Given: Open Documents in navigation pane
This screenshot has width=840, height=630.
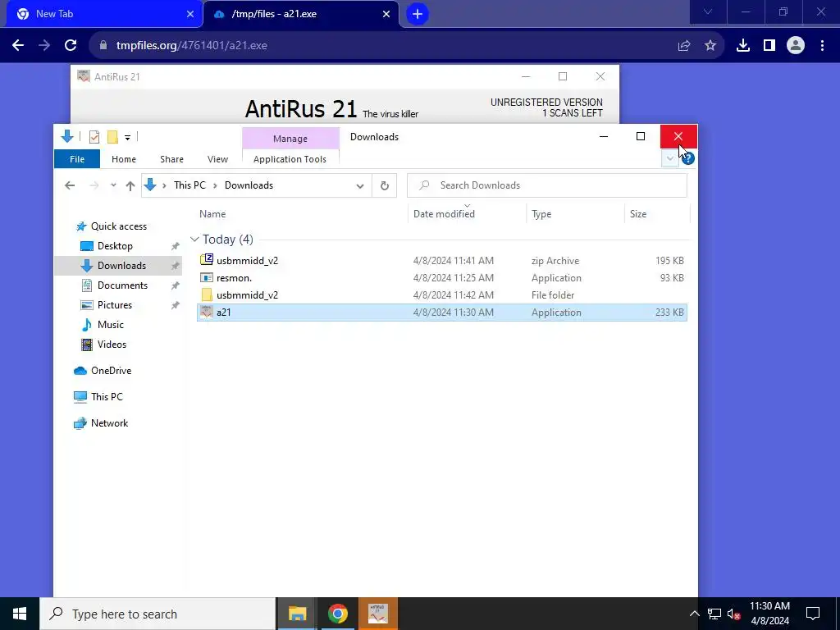Looking at the screenshot, I should 122,285.
